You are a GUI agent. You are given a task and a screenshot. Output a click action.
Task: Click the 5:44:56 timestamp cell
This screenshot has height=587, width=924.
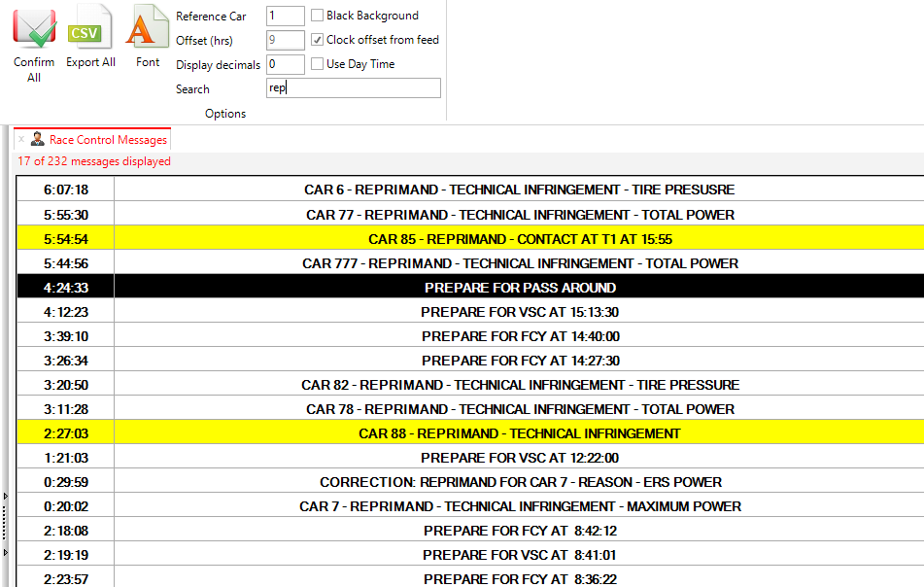coord(65,263)
